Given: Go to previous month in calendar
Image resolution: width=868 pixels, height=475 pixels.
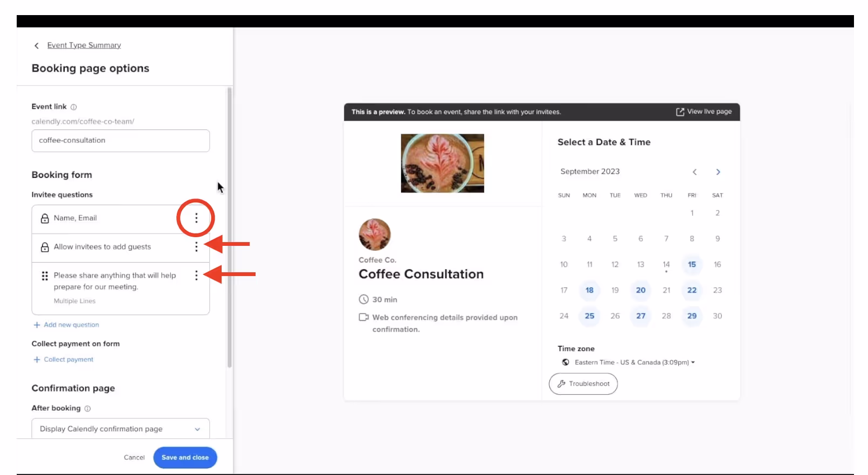Looking at the screenshot, I should pyautogui.click(x=694, y=172).
